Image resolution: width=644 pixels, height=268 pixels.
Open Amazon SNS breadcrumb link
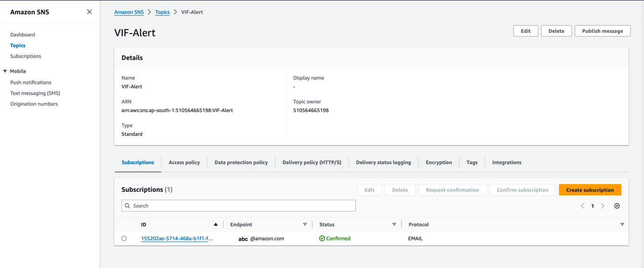[x=129, y=12]
